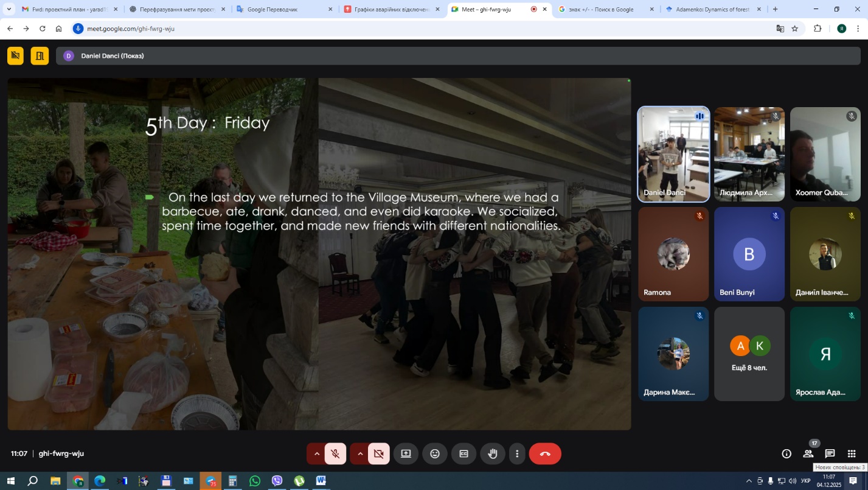Expand audio settings arrow beside microphone
Screen dimensions: 868x490
(x=316, y=453)
